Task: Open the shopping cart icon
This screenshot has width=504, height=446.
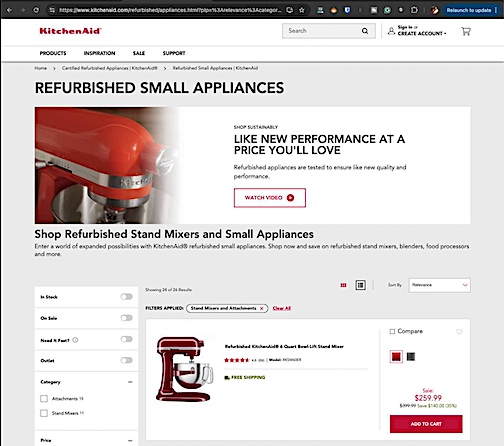Action: 466,31
